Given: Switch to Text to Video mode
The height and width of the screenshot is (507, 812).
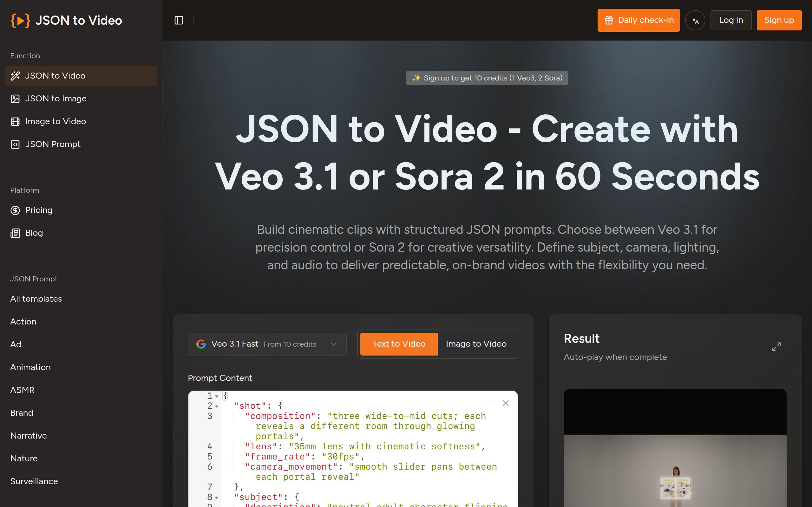Looking at the screenshot, I should click(x=399, y=344).
